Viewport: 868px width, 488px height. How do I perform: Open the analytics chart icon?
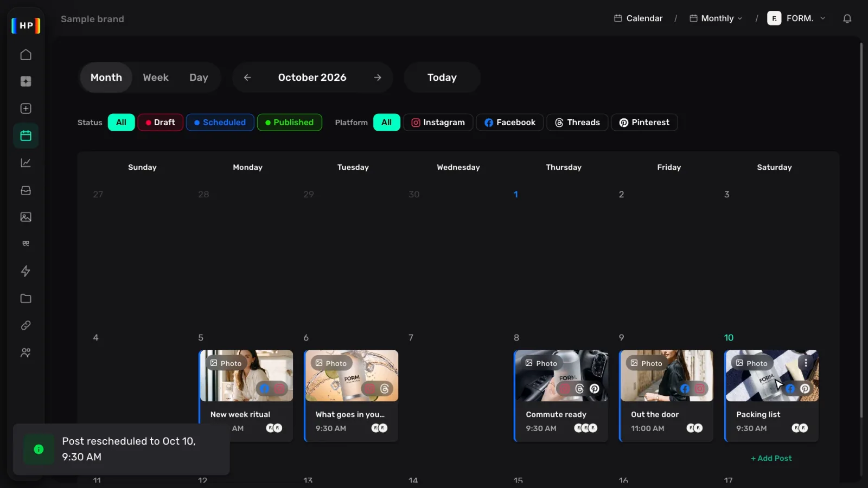[x=25, y=163]
